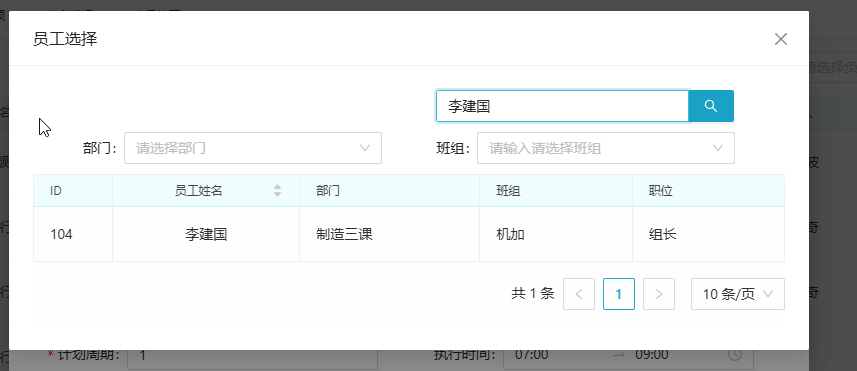Click the 共 1 条 total count text

(533, 294)
